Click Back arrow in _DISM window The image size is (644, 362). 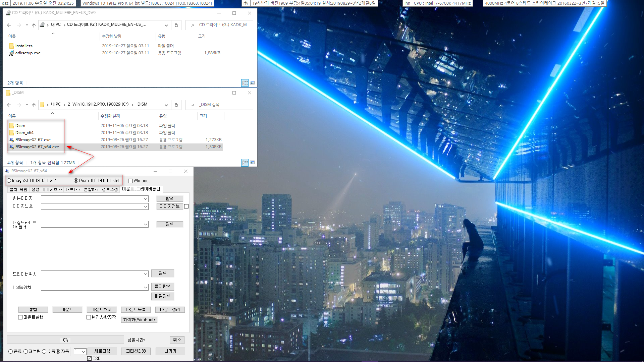coord(9,105)
